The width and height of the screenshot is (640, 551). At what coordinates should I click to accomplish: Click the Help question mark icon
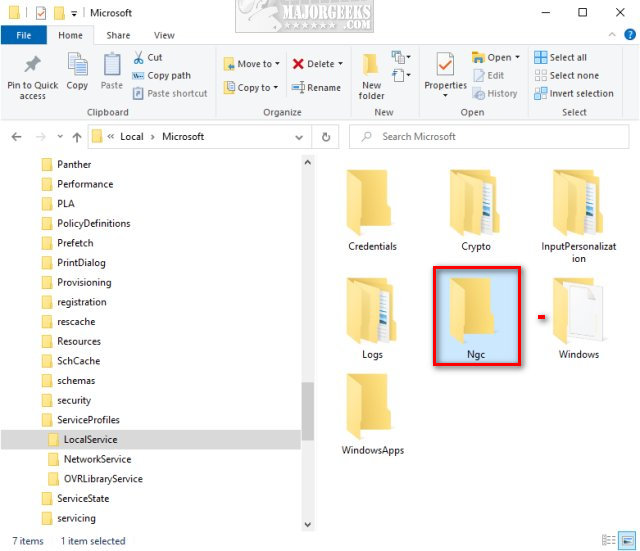[x=630, y=35]
